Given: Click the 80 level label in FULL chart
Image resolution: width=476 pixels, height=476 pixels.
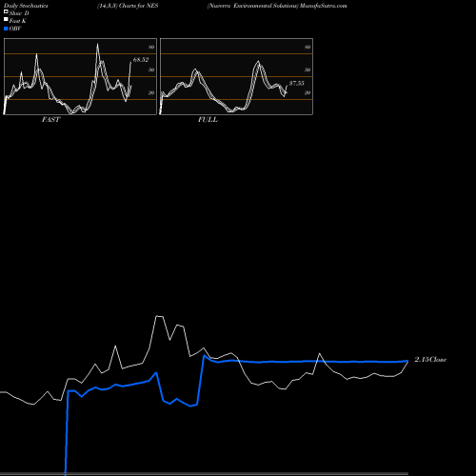Looking at the screenshot, I should (x=307, y=47).
